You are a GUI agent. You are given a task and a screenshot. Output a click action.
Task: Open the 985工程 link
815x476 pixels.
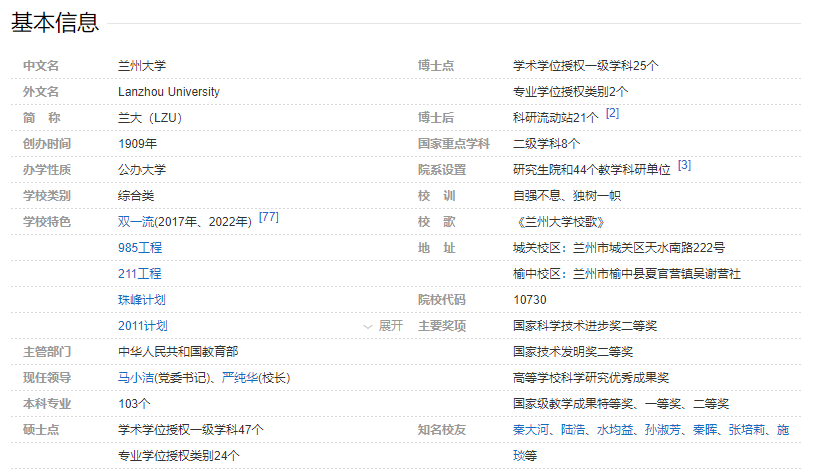pos(139,248)
